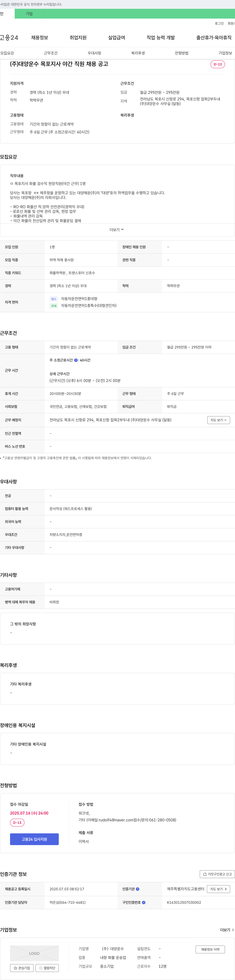
Task: Open the help icon beside 인증기관 label
Action: [x=138, y=889]
